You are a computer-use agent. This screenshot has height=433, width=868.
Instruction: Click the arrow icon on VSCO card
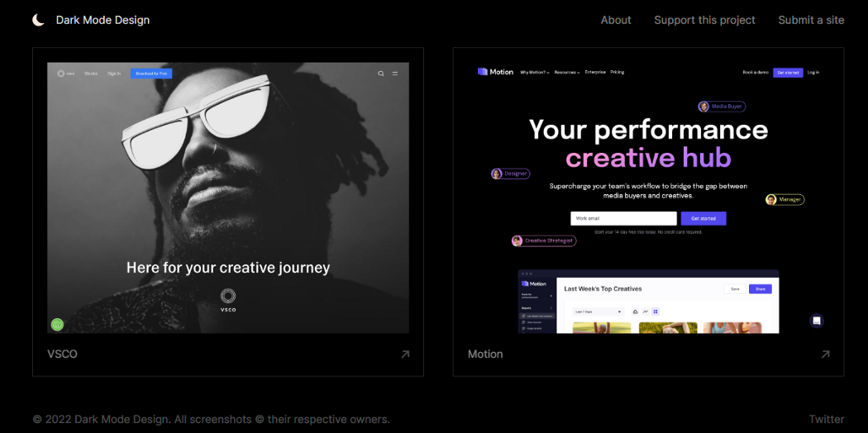coord(405,354)
